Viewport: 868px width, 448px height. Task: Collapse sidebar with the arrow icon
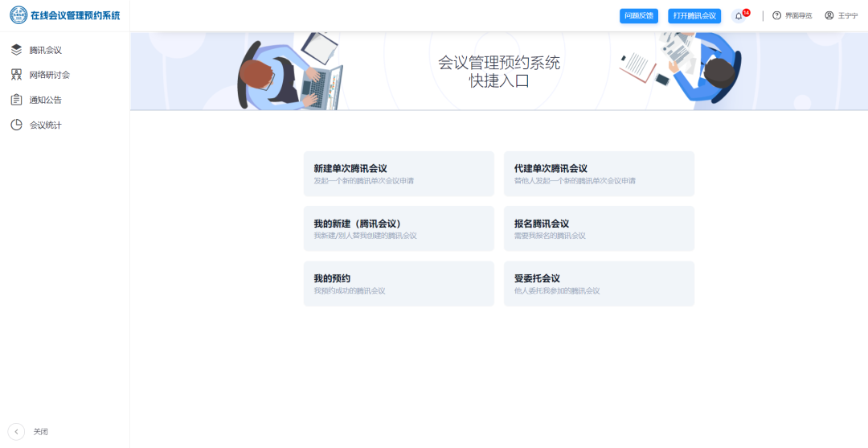click(16, 431)
